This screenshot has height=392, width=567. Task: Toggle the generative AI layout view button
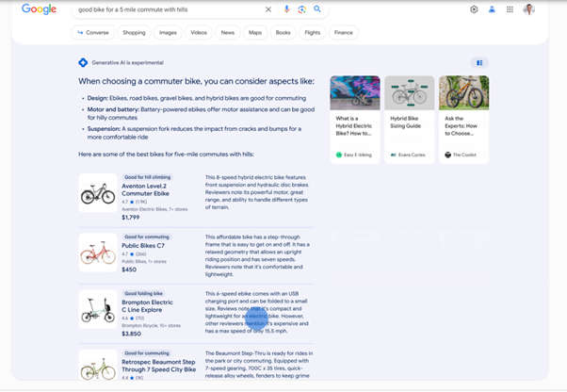(x=479, y=63)
